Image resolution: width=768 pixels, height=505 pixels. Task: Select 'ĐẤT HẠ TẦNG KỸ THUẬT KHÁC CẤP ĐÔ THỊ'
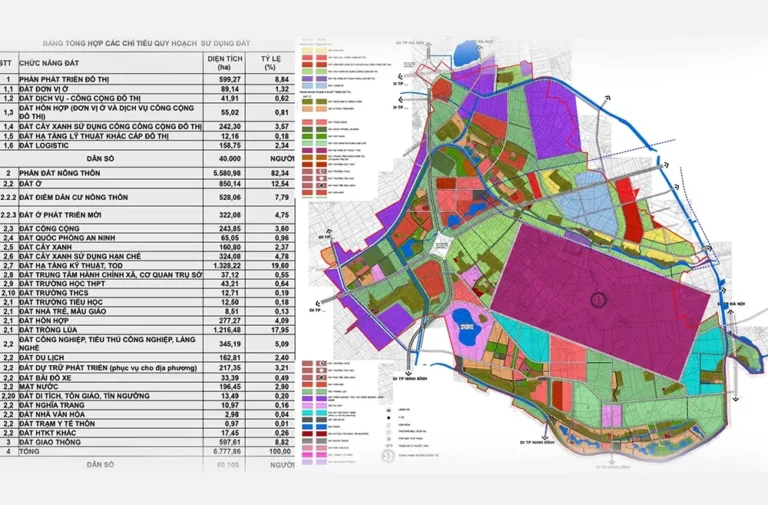pos(94,136)
